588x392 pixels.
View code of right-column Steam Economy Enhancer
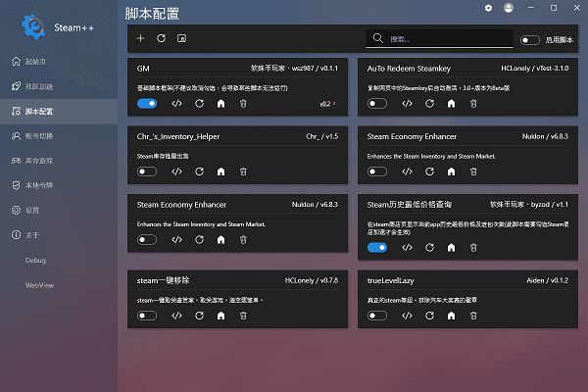[x=407, y=171]
